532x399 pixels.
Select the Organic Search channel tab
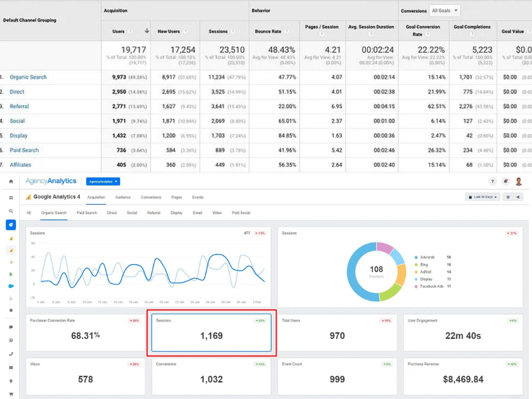click(54, 213)
